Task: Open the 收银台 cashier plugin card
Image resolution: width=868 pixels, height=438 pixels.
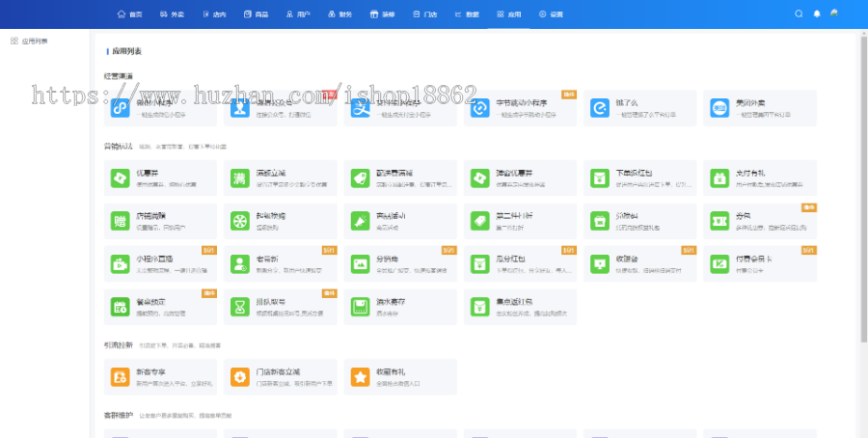Action: click(640, 264)
